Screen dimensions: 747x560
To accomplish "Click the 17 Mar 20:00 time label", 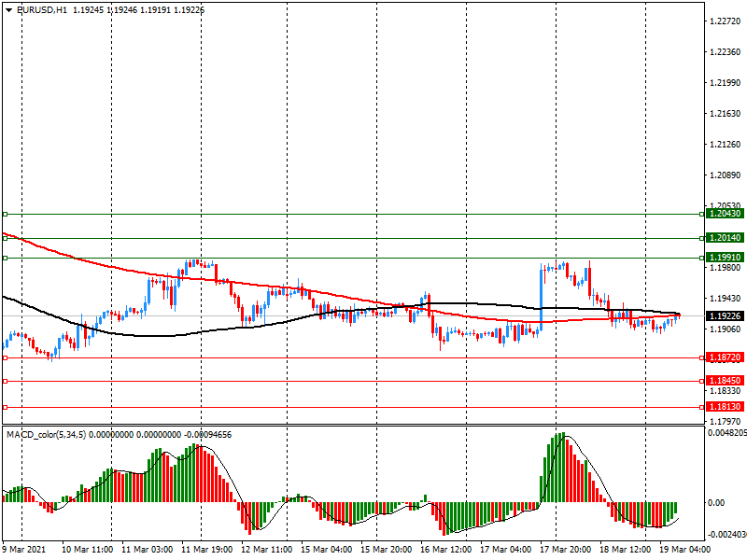I will (566, 549).
